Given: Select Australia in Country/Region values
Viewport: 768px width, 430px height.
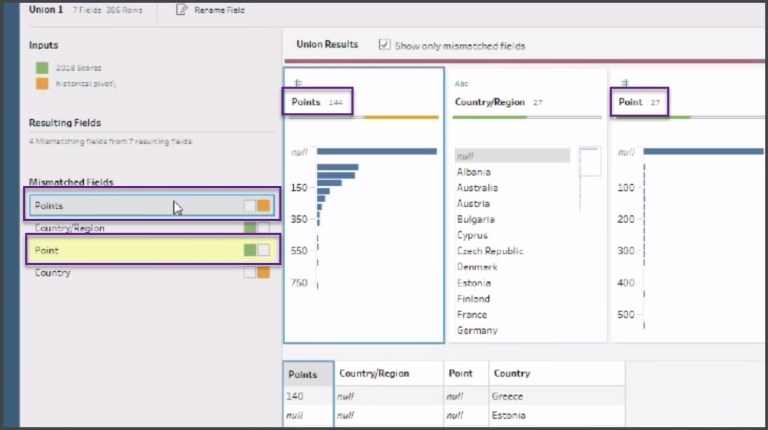Looking at the screenshot, I should (x=477, y=187).
